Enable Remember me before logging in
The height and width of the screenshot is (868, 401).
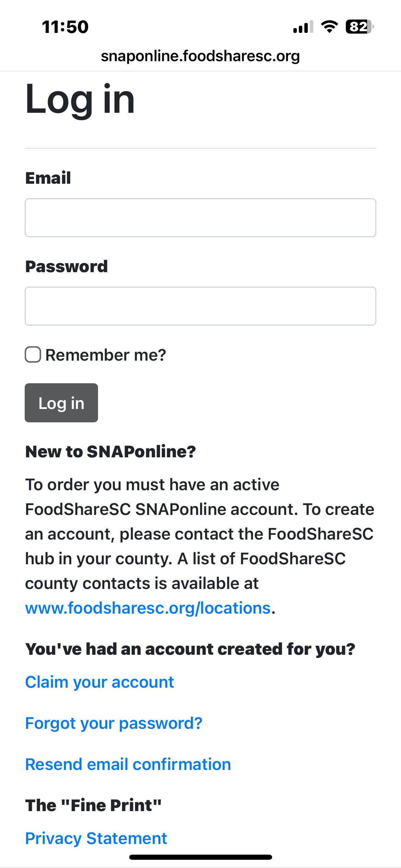33,355
